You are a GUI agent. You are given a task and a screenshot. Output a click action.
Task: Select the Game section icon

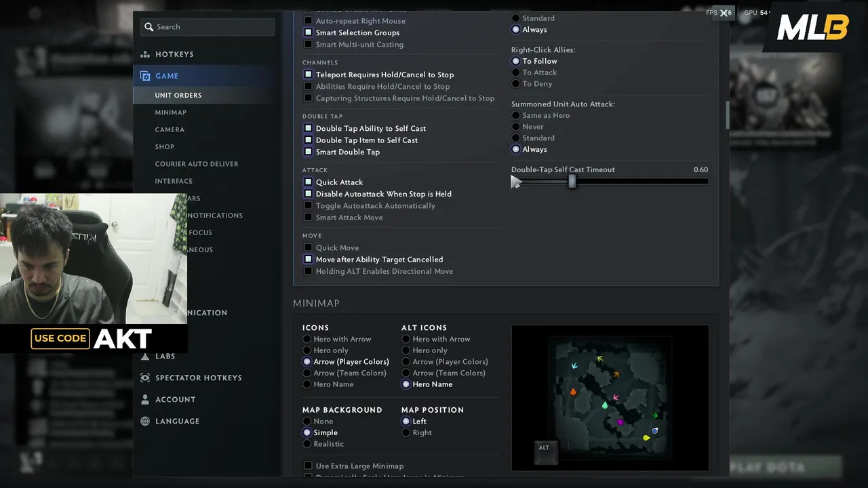145,76
